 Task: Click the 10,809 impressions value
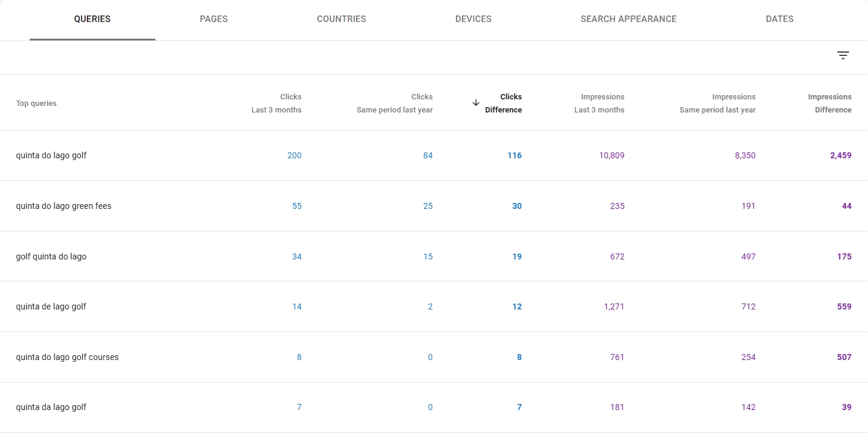coord(611,155)
